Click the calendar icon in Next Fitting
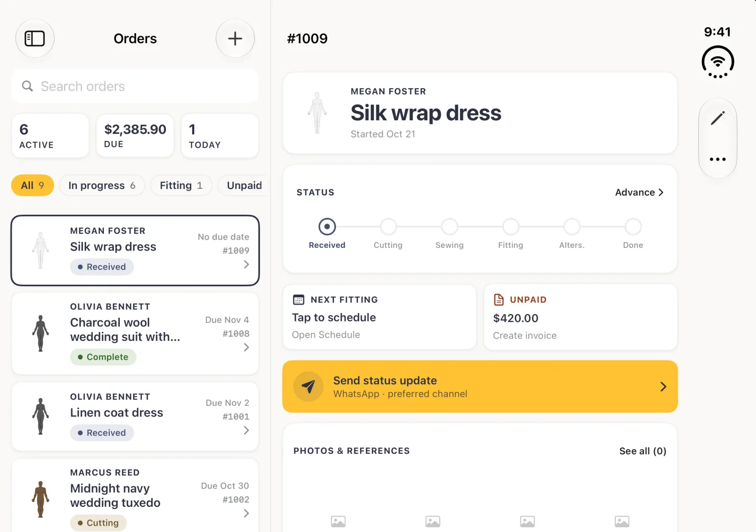Viewport: 756px width, 532px height. [299, 300]
